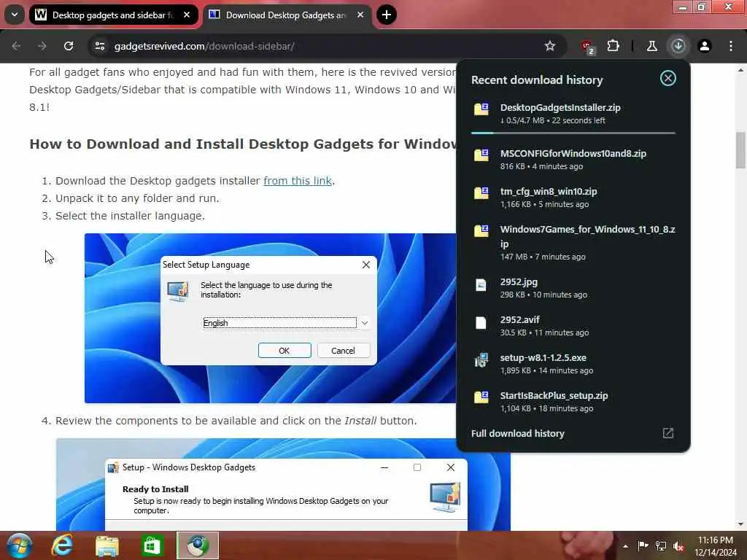The image size is (747, 560).
Task: Click tm_cfg_win8_win10.zip file icon
Action: point(481,192)
